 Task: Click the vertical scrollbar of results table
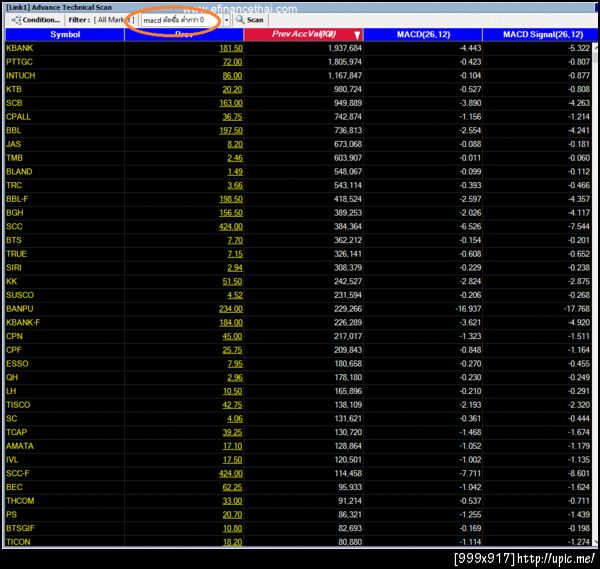(x=595, y=294)
